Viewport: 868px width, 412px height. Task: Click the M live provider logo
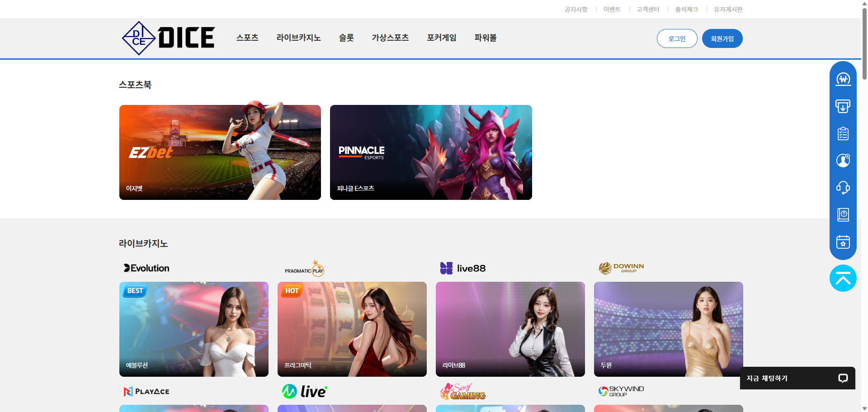(304, 391)
